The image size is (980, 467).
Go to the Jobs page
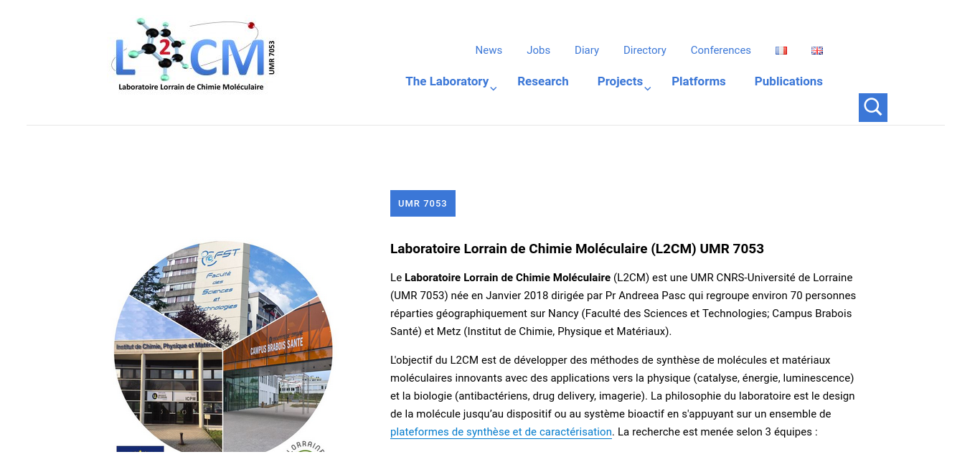click(538, 50)
